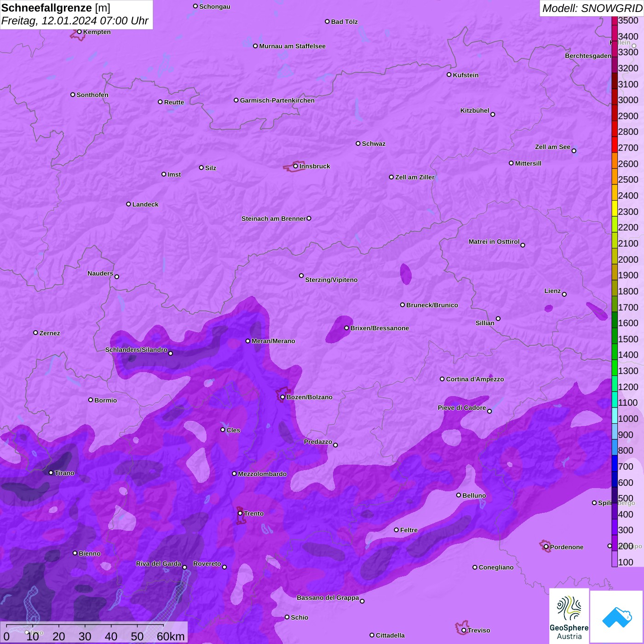
Task: Click the Cortina d'Ampezzo label
Action: [x=475, y=379]
